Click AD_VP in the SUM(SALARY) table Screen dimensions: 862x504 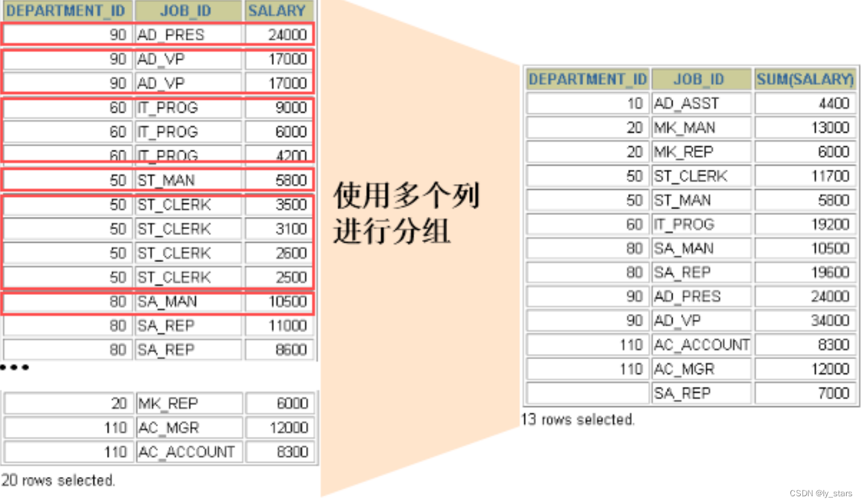pos(701,321)
